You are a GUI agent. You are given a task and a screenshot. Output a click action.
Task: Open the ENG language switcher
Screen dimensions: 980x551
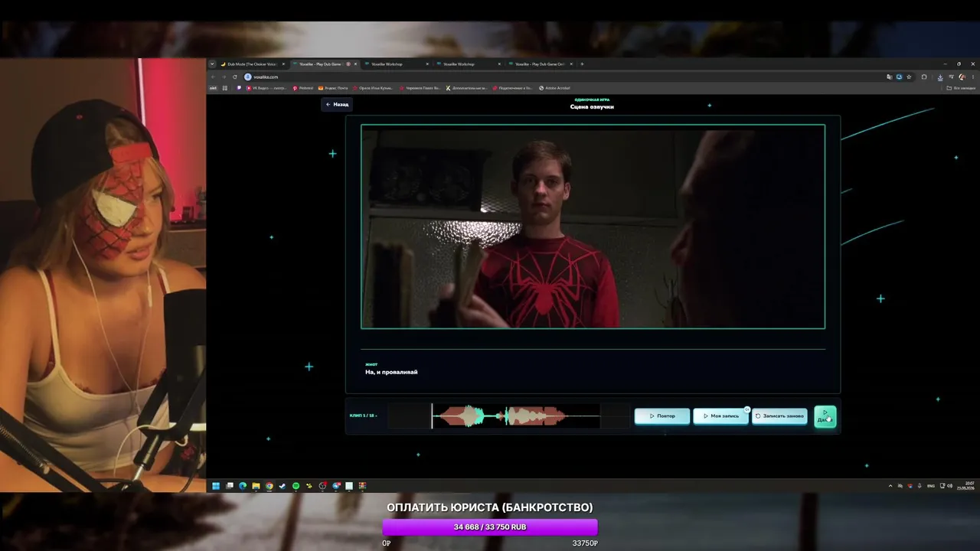[931, 486]
